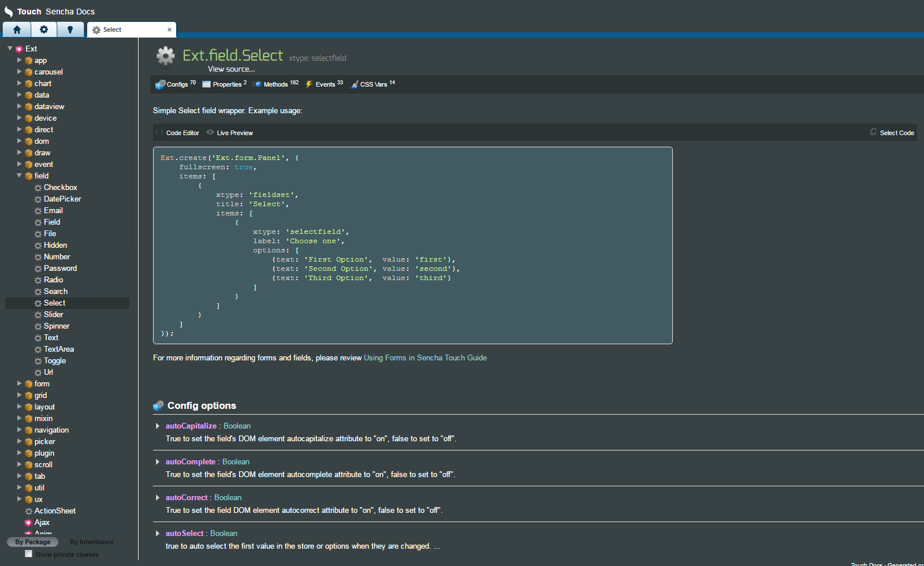Open Using Forms in Sencha Touch Guide link
This screenshot has height=566, width=924.
[x=425, y=358]
